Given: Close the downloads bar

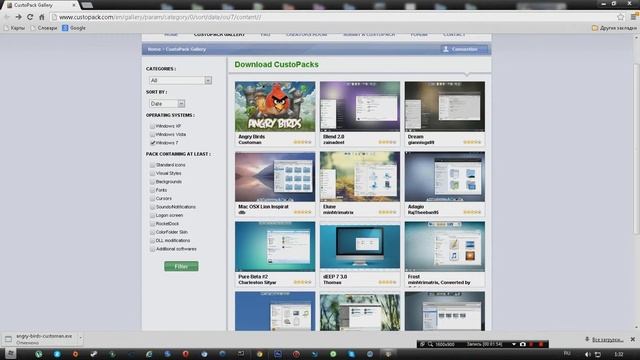Looking at the screenshot, I should pos(633,339).
